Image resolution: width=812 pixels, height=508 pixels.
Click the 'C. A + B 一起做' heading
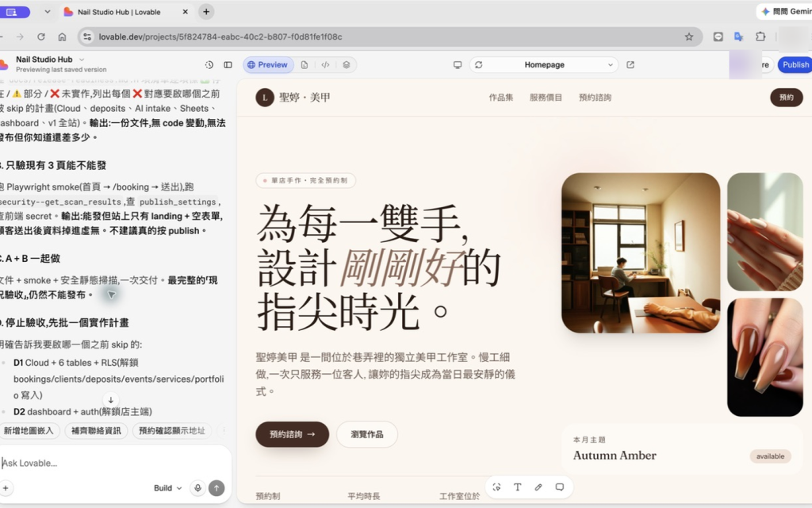pos(30,258)
